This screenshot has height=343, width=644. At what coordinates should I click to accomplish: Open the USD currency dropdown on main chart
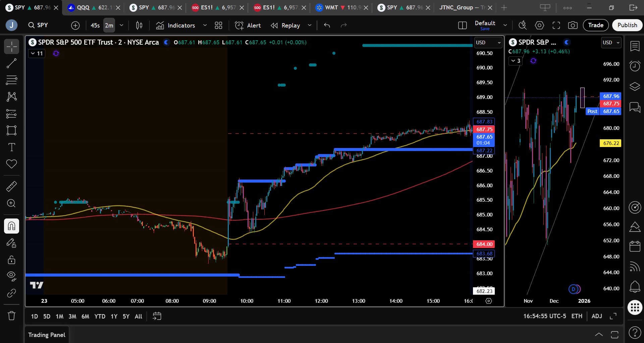pyautogui.click(x=488, y=43)
